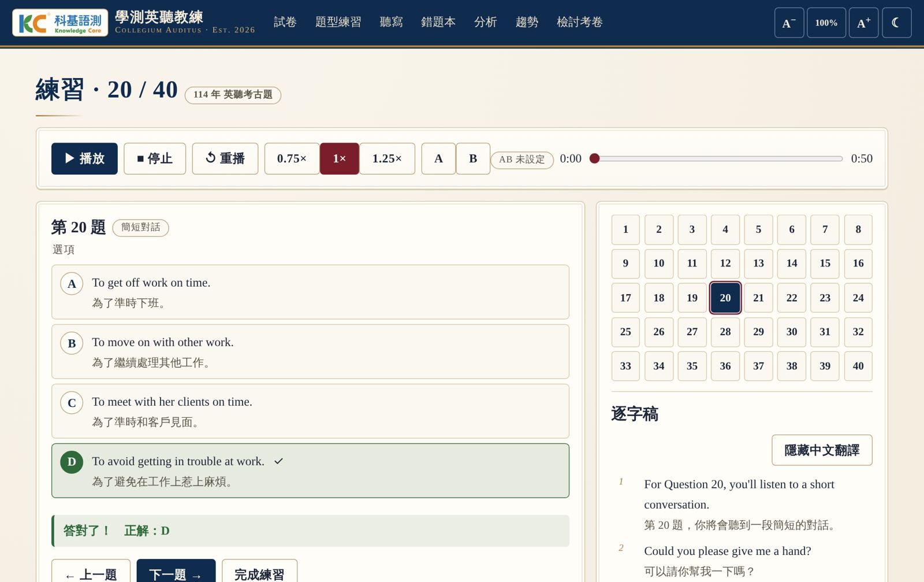Open the 檢討考卷 page
This screenshot has width=924, height=582.
click(580, 22)
